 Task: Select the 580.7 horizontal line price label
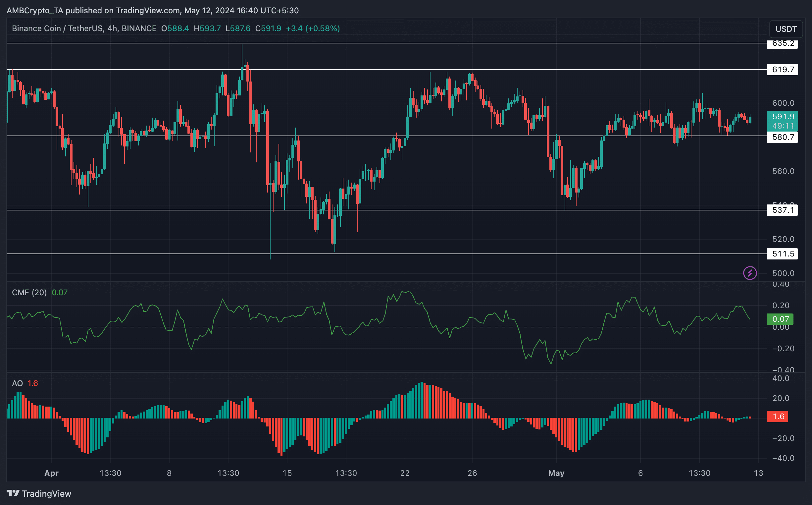point(783,137)
